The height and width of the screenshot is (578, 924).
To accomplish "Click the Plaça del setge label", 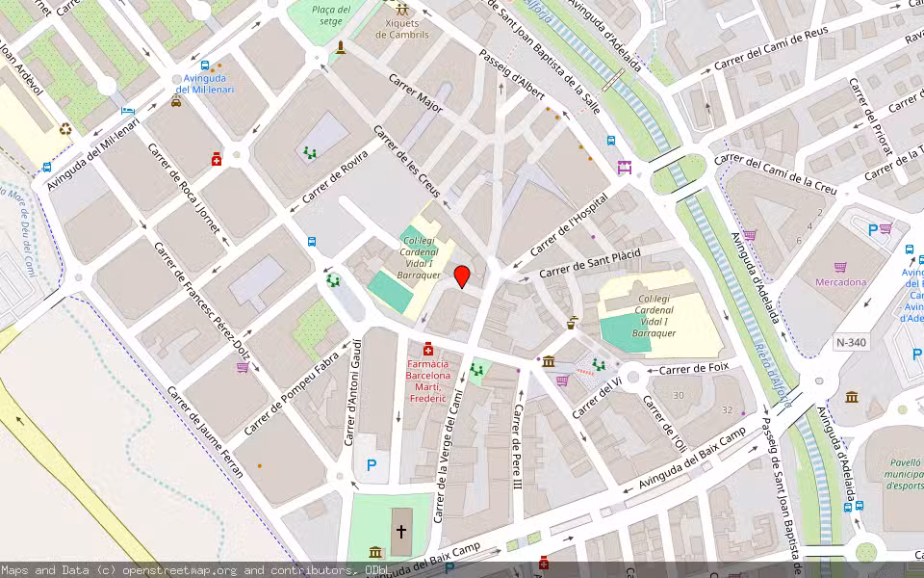I will click(331, 15).
